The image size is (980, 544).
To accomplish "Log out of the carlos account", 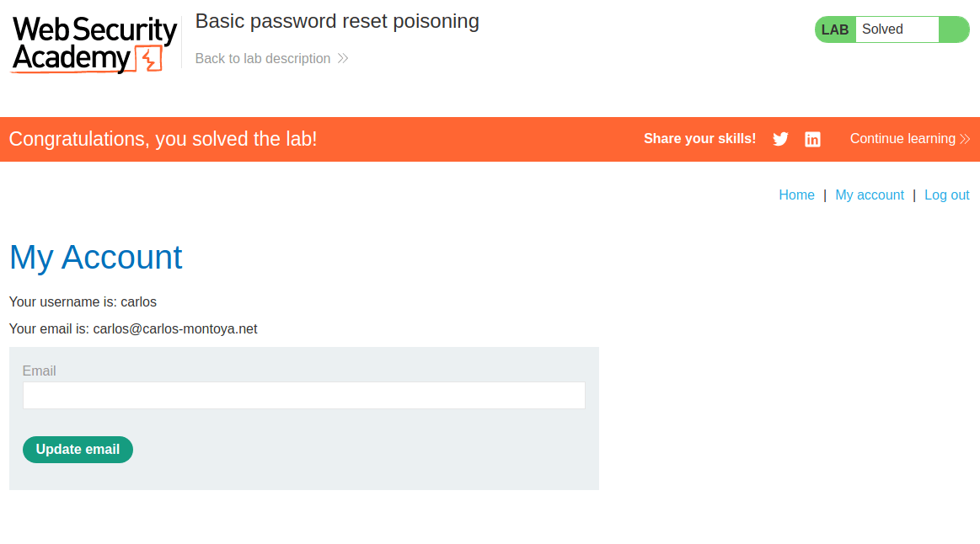I will click(x=947, y=195).
